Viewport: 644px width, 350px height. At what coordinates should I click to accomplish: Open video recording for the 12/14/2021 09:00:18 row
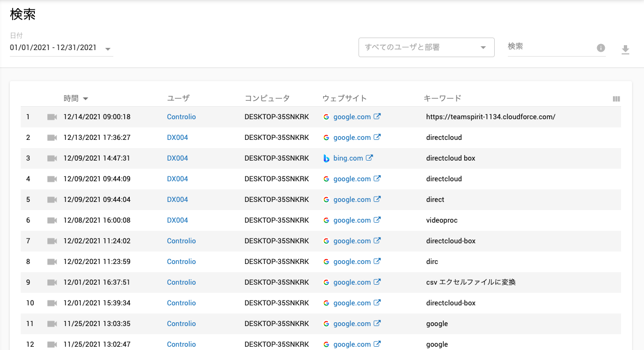pos(52,117)
